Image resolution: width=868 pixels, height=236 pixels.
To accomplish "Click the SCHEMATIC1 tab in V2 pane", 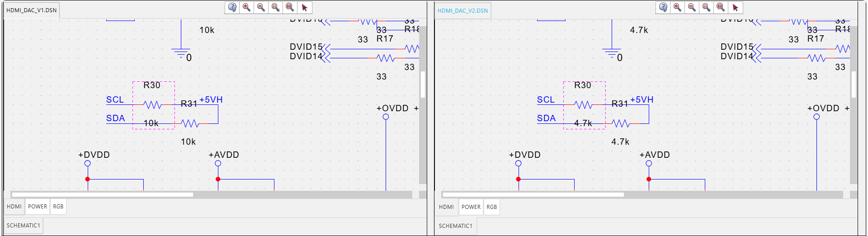I will [x=455, y=226].
